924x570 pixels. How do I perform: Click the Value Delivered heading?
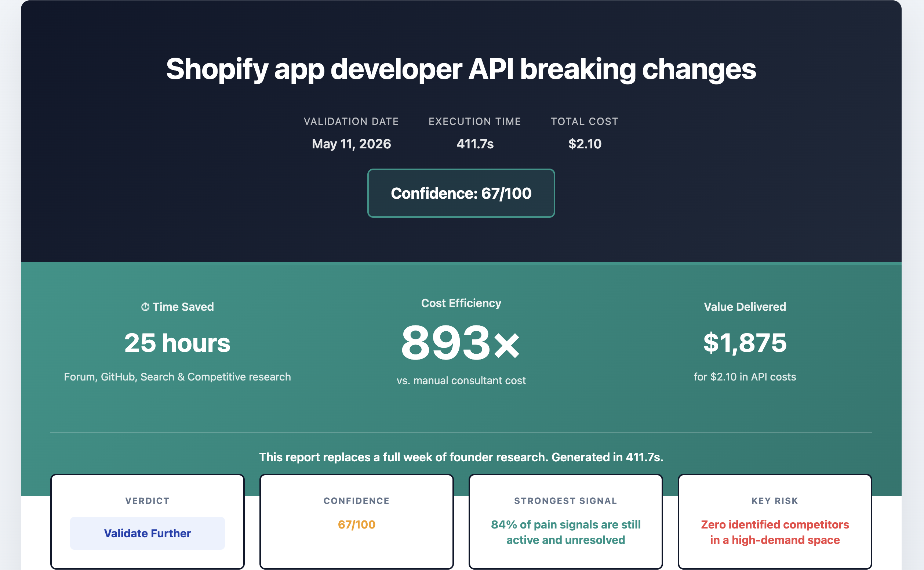(745, 307)
